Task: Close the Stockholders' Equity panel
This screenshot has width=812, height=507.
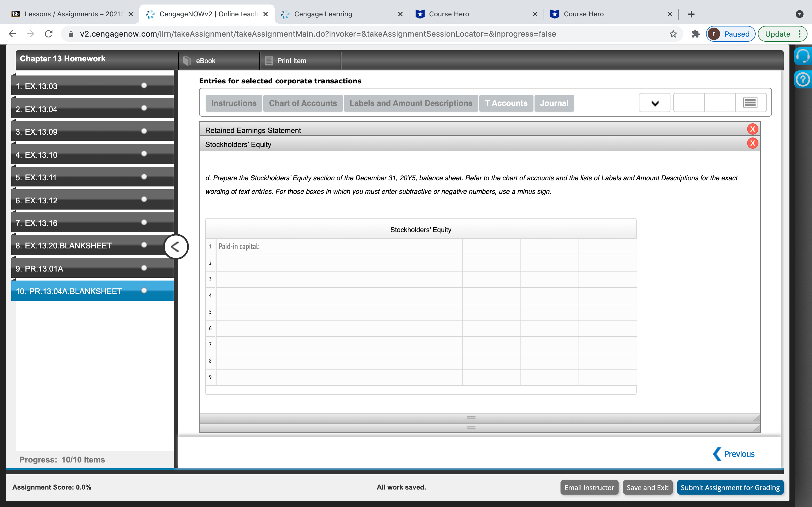Action: point(752,144)
